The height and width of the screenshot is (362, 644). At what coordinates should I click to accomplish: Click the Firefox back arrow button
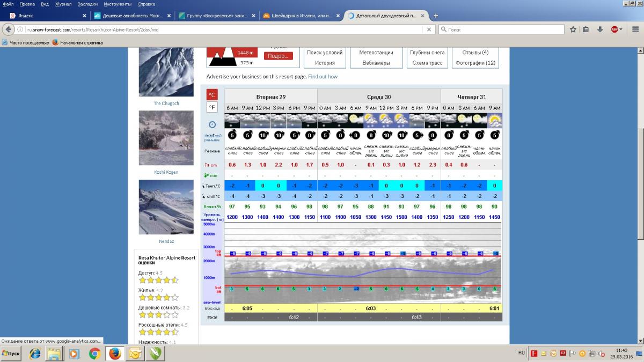[9, 29]
